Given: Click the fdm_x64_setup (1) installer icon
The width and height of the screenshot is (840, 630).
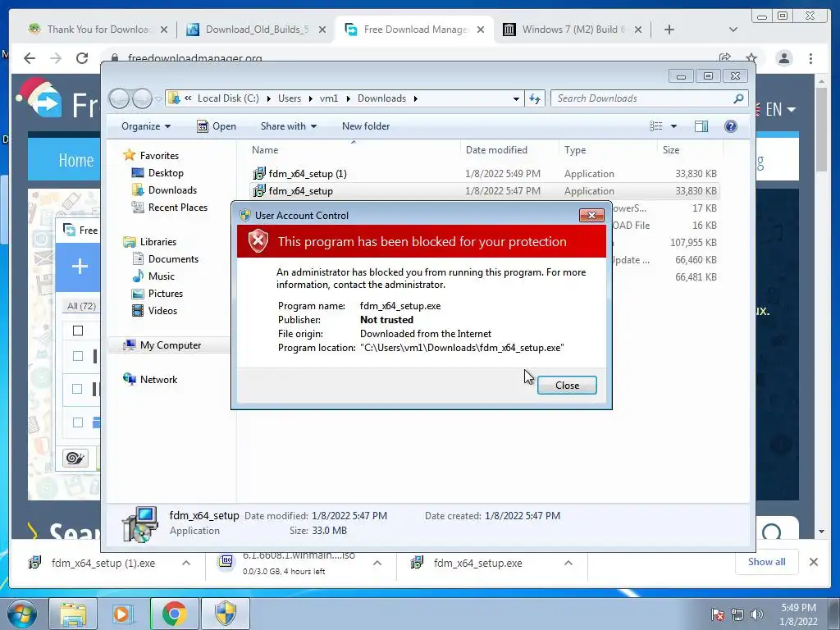Looking at the screenshot, I should coord(259,174).
